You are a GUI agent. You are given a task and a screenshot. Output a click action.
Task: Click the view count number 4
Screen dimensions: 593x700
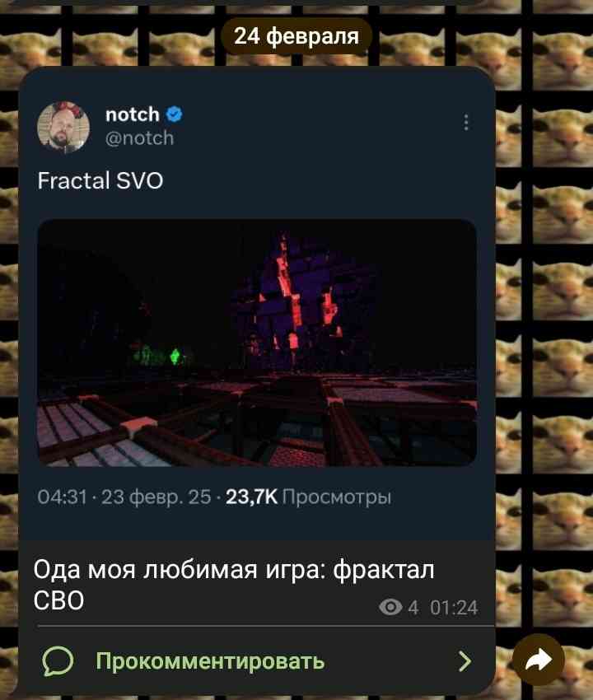(413, 608)
